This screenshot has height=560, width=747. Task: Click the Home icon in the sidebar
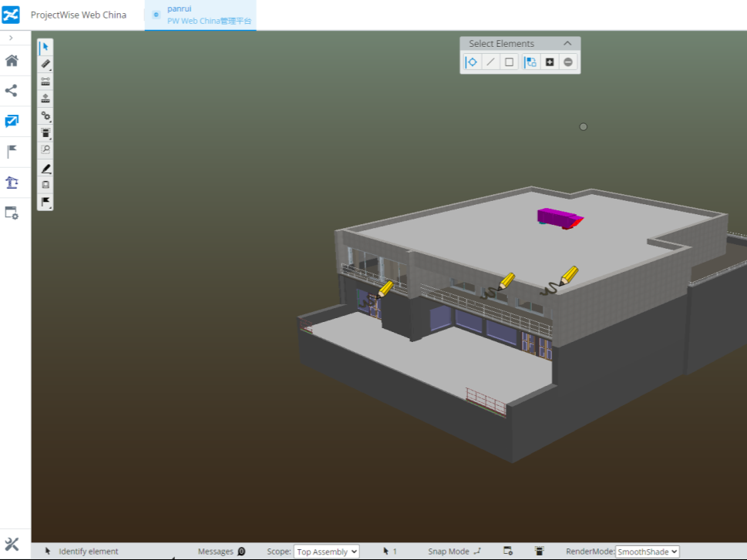pos(12,61)
